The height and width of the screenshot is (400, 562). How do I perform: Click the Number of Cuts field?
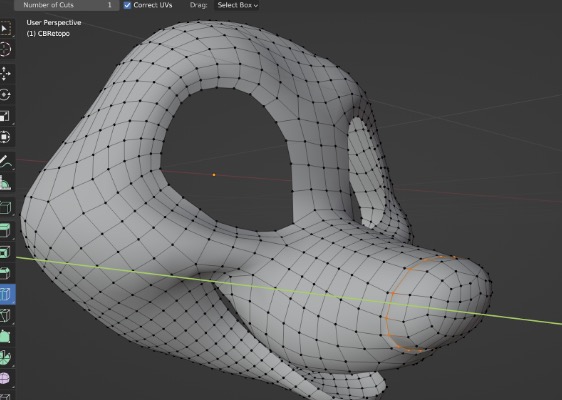pyautogui.click(x=67, y=5)
